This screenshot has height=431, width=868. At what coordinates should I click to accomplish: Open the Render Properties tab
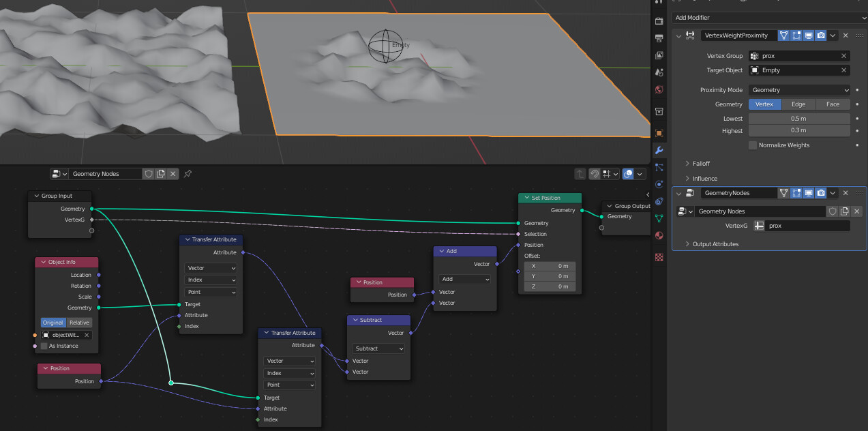pyautogui.click(x=658, y=20)
